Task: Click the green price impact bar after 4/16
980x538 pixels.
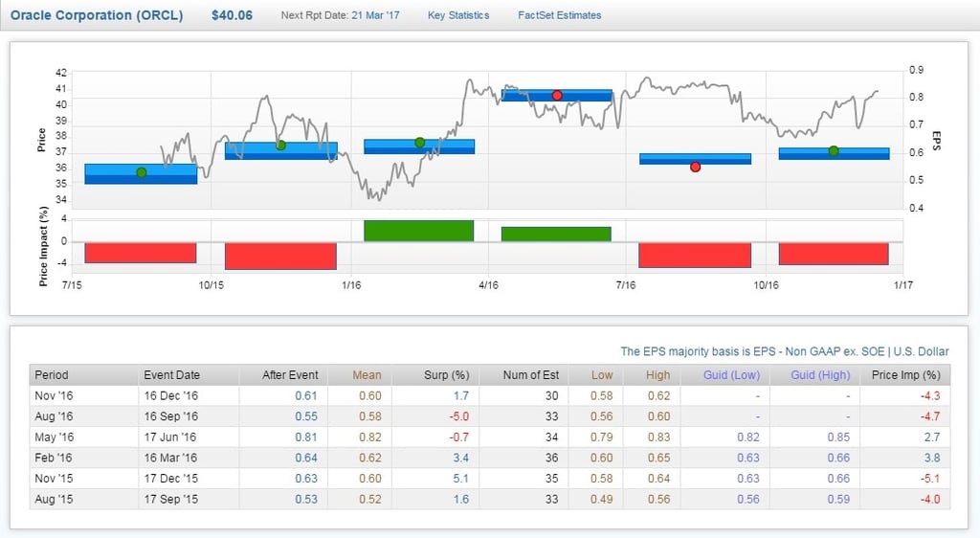Action: coord(556,235)
